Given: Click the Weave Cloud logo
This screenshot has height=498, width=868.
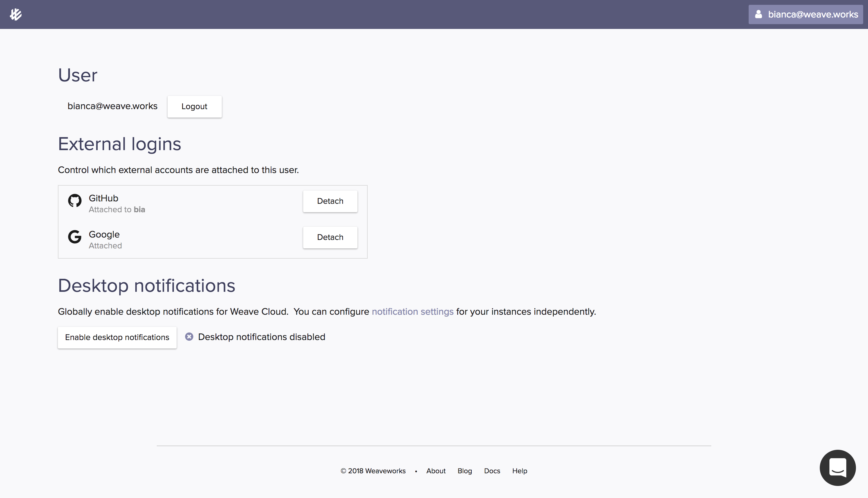Looking at the screenshot, I should pyautogui.click(x=16, y=14).
